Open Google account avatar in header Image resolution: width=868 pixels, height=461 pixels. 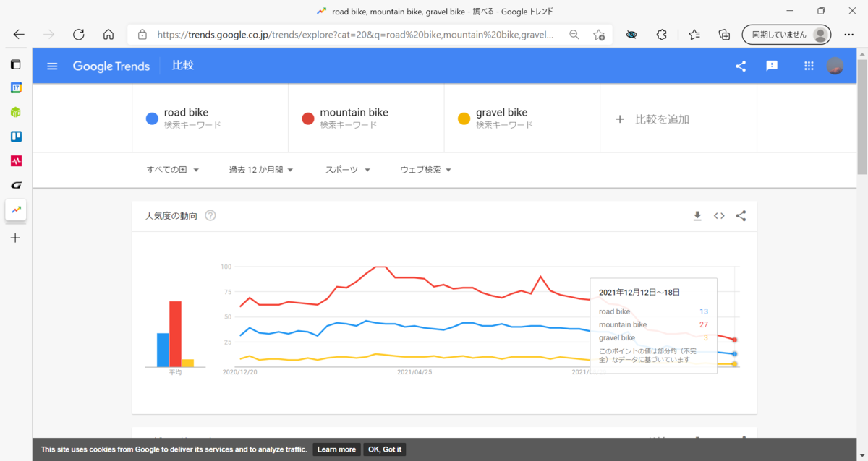point(835,66)
